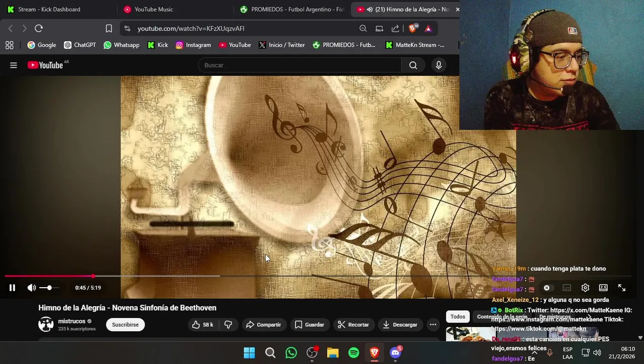Viewport: 644px width, 364px height.
Task: Open the three-dot more actions menu
Action: pos(433,325)
